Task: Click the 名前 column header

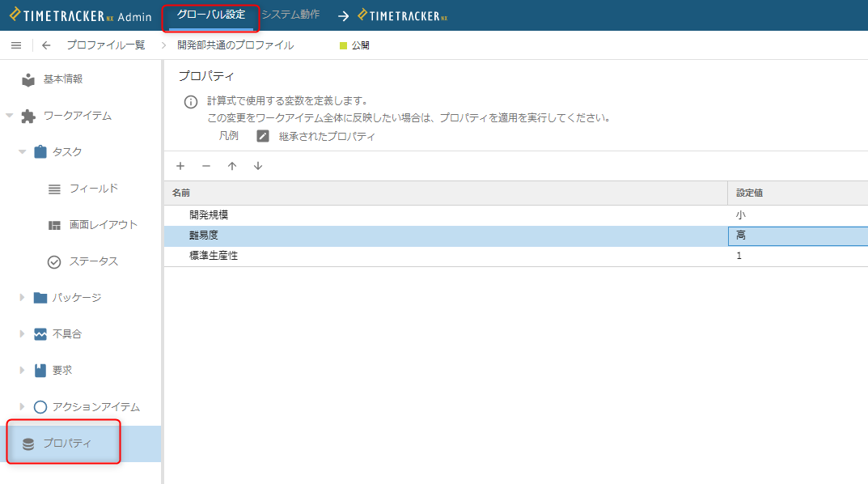Action: pos(446,193)
